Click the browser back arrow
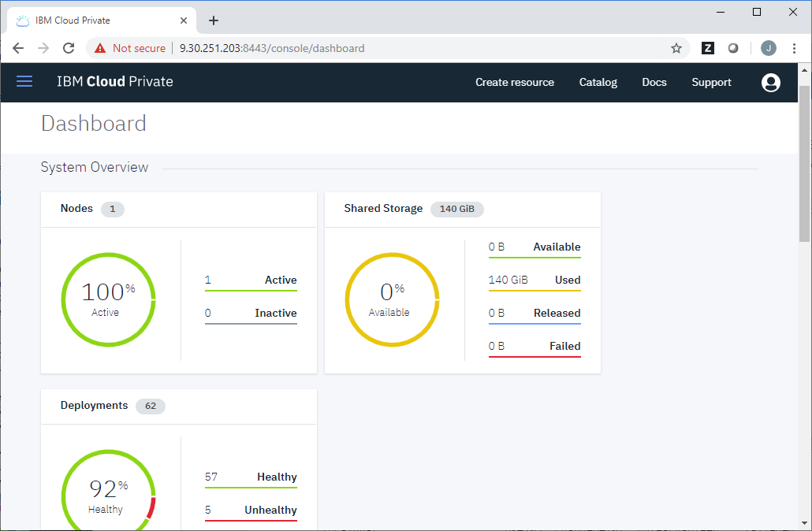Screen dimensions: 812x531 (x=18, y=48)
